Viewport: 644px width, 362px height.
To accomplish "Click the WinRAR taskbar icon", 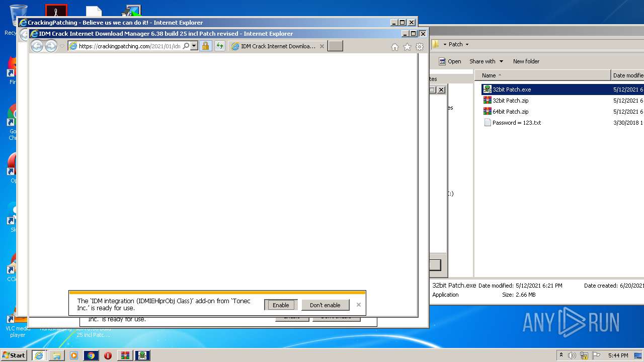I will point(125,355).
